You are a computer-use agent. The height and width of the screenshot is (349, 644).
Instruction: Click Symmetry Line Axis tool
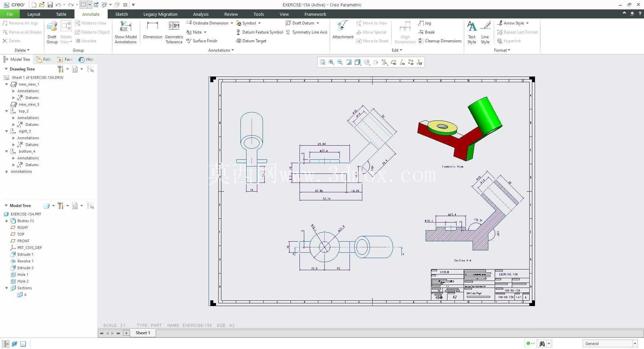click(307, 32)
